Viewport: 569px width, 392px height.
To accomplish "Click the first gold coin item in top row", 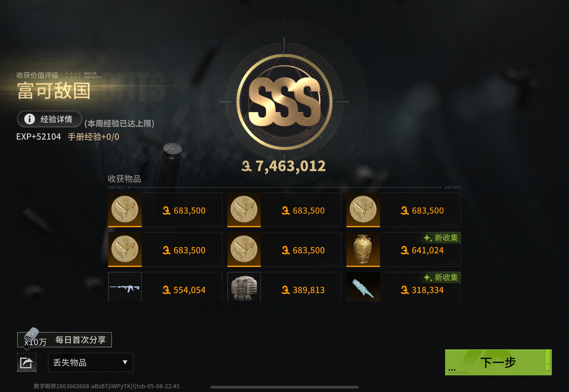I will (x=165, y=210).
